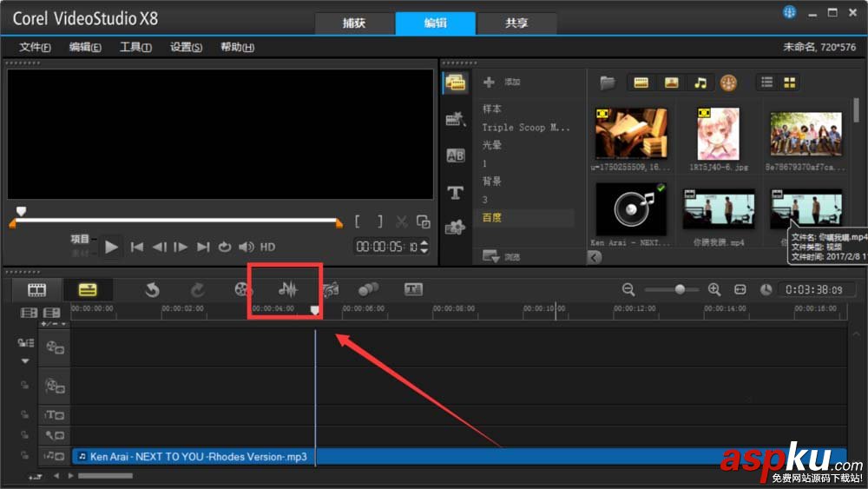The height and width of the screenshot is (489, 868).
Task: Open Filter library panel
Action: [455, 227]
